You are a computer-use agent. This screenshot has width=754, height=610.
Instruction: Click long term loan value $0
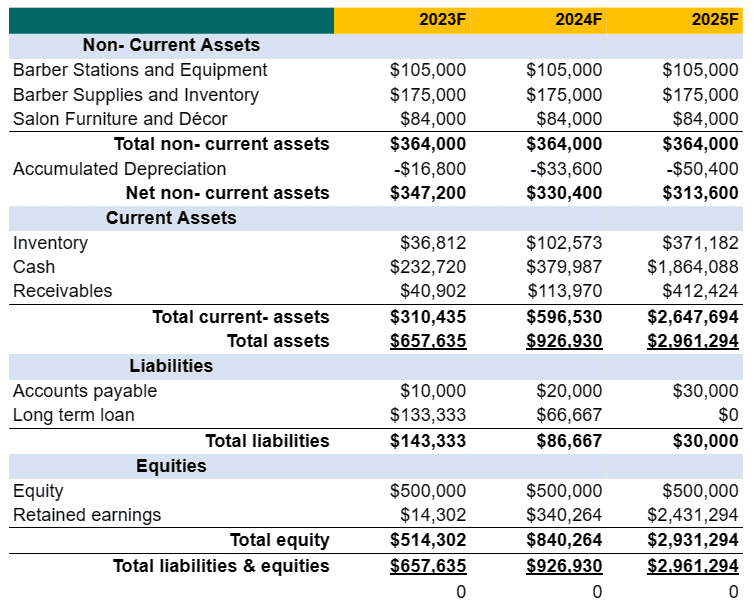(x=729, y=415)
